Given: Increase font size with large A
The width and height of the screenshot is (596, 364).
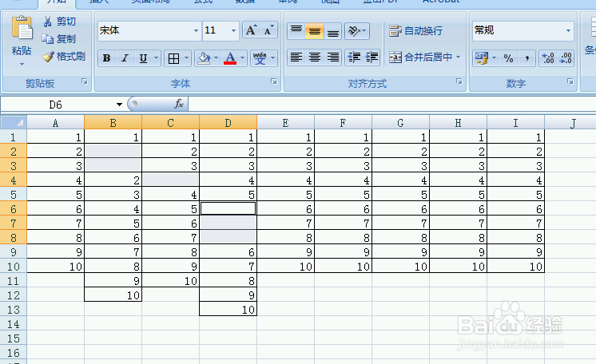Looking at the screenshot, I should tap(251, 30).
